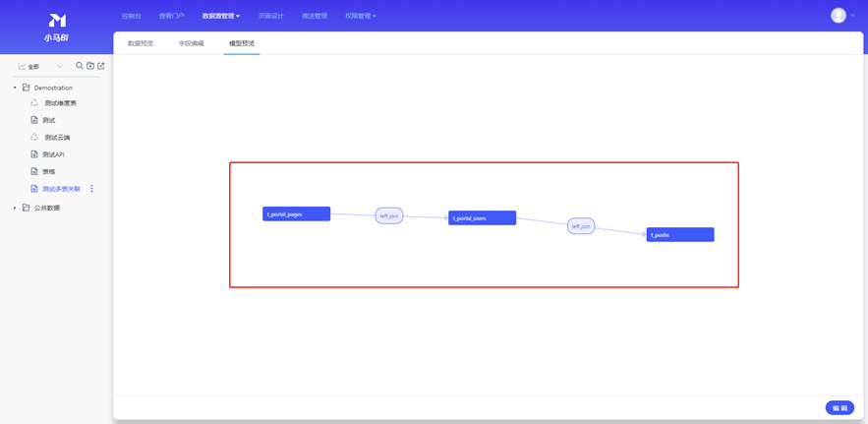Expand the 公共数据 folder

(15, 208)
